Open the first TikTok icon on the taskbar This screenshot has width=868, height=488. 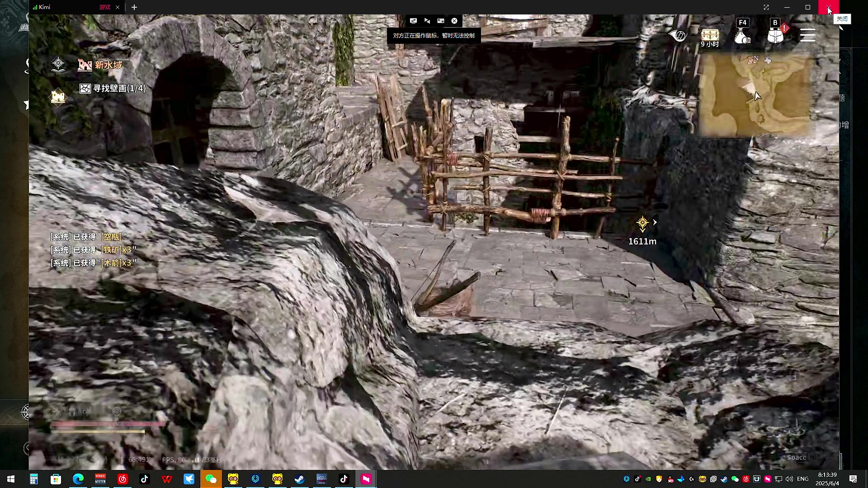pos(145,479)
